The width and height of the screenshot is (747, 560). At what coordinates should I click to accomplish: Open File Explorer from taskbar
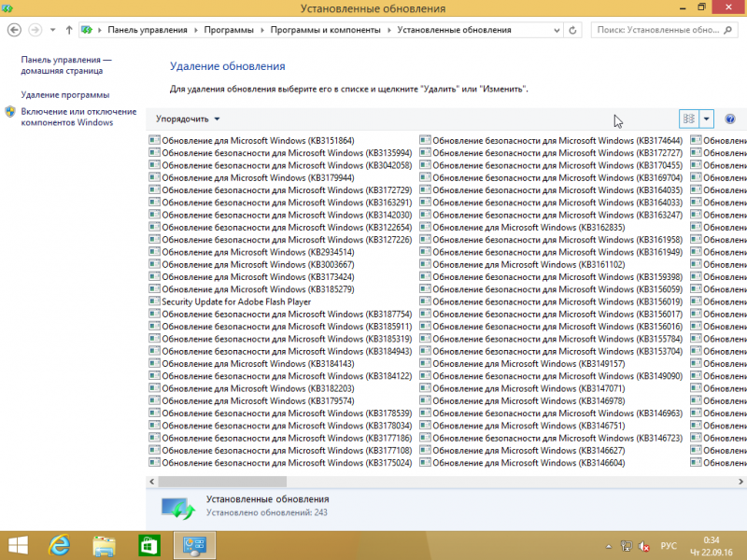tap(104, 546)
